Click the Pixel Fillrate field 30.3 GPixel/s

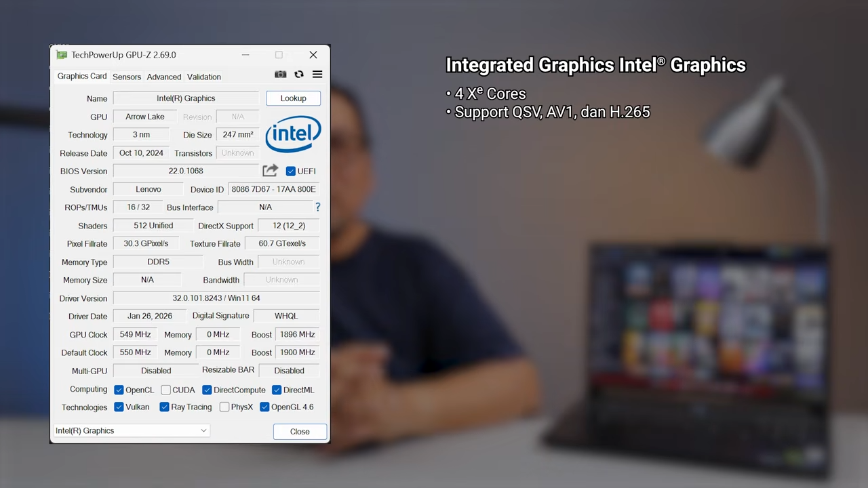point(146,243)
